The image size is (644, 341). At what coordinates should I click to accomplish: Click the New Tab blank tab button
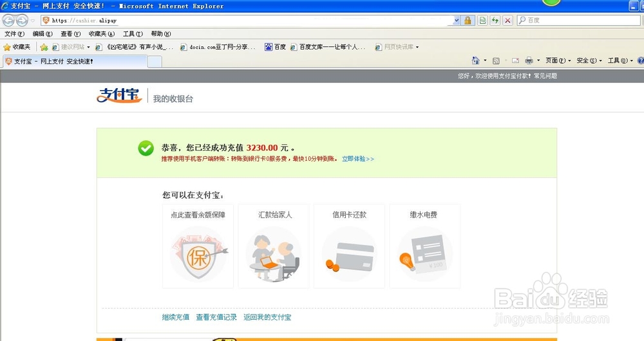pos(155,62)
